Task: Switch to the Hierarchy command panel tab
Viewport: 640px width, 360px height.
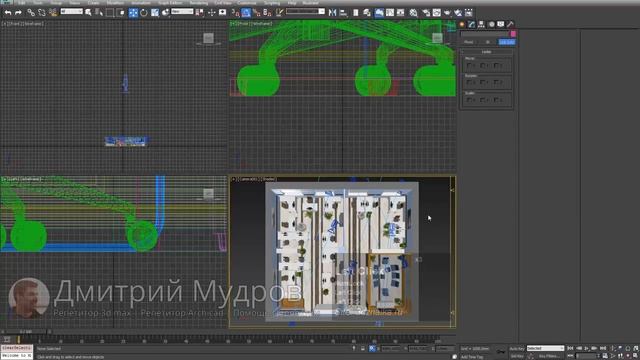Action: [x=482, y=24]
